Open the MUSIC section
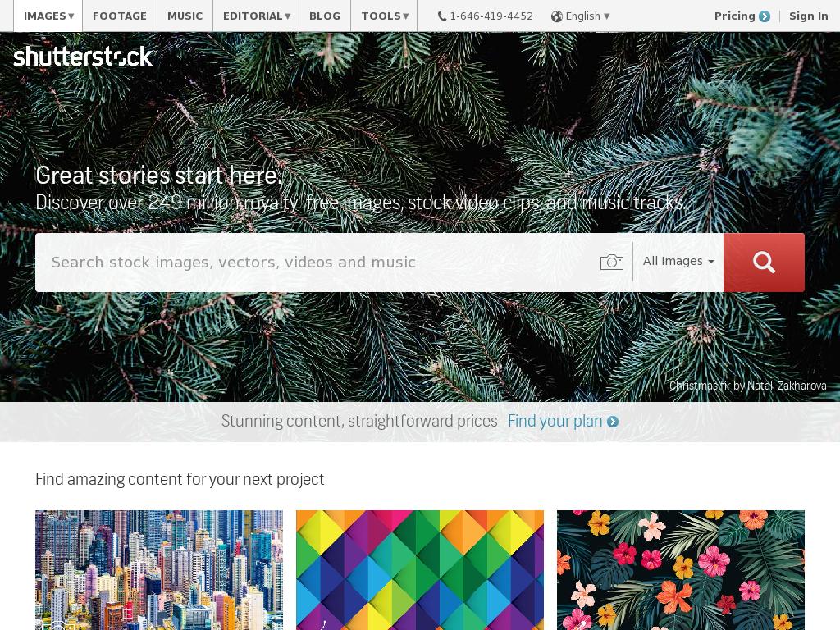840x630 pixels. 185,16
